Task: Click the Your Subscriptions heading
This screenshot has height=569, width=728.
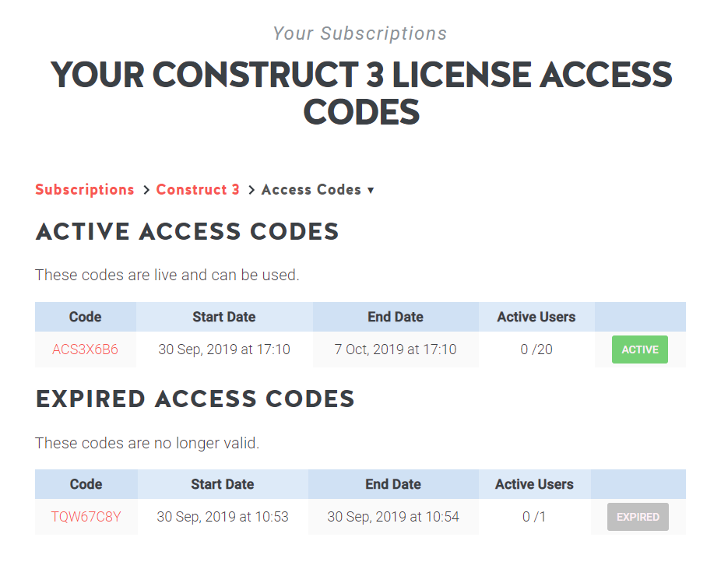Action: 360,33
